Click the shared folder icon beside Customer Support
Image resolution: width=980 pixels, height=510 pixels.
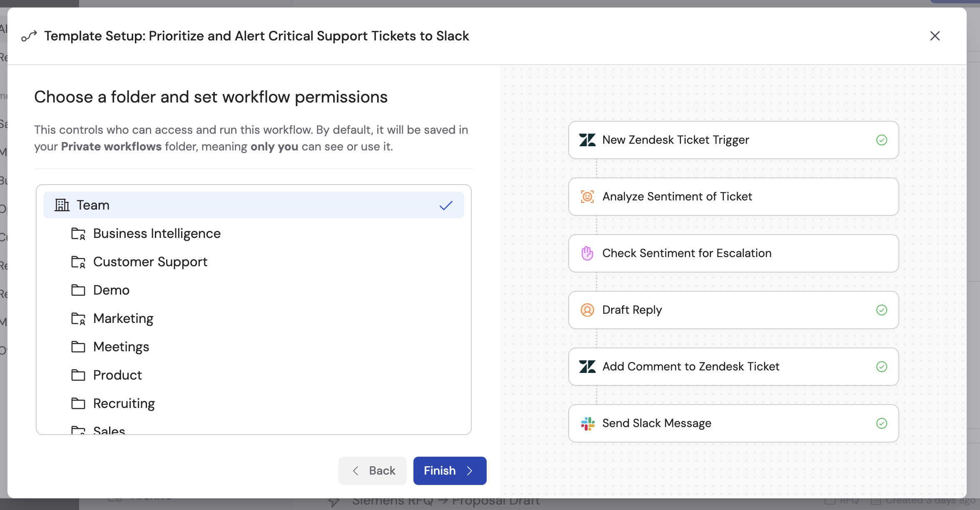click(78, 262)
